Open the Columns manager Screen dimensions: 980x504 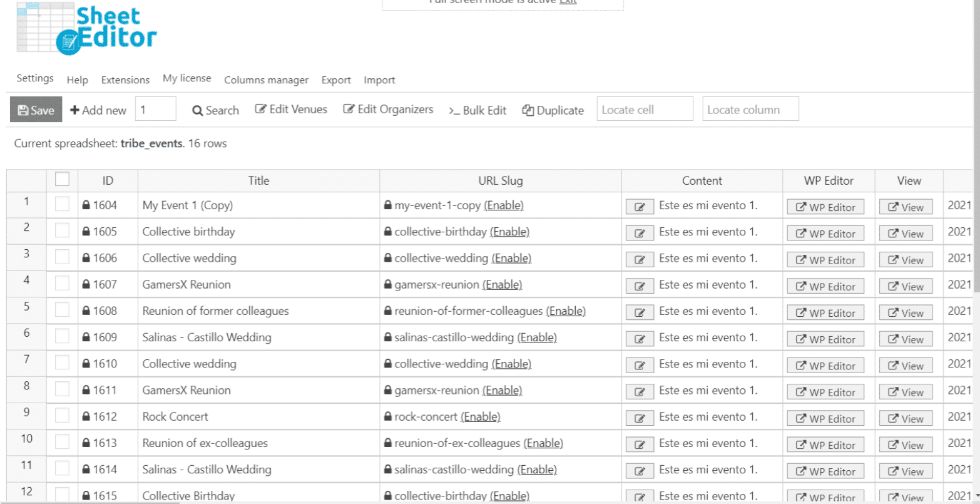[x=266, y=80]
